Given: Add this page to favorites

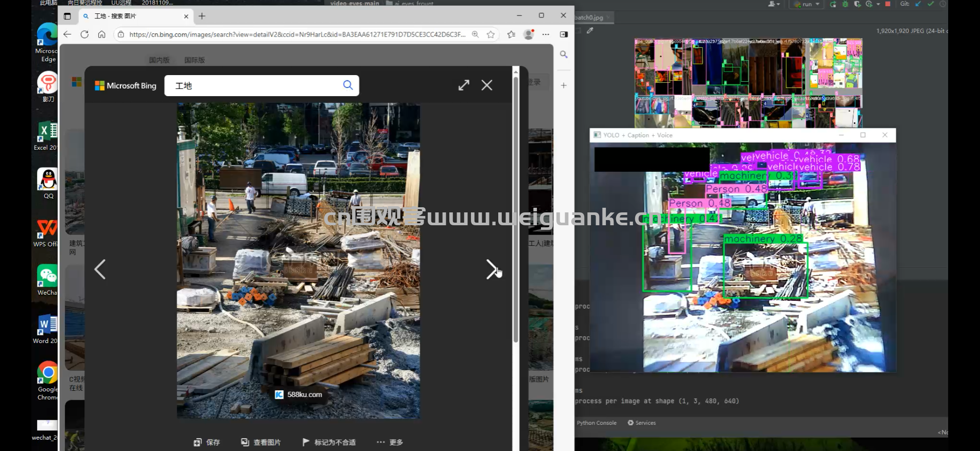Looking at the screenshot, I should (491, 34).
